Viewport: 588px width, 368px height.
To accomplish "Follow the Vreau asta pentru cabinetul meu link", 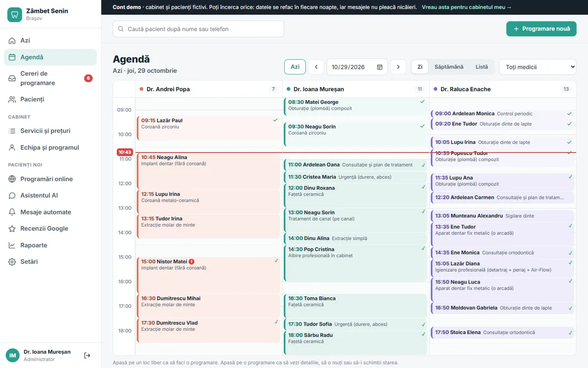I will (466, 7).
